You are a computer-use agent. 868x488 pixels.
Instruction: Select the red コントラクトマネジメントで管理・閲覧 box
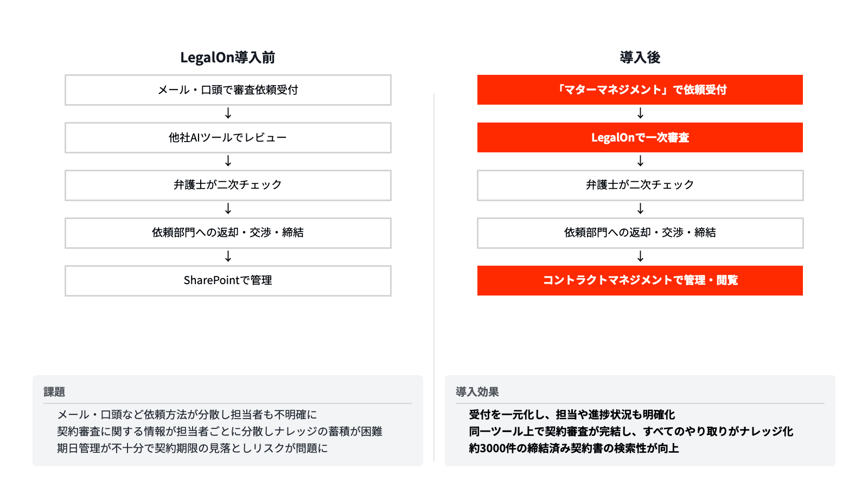coord(640,280)
